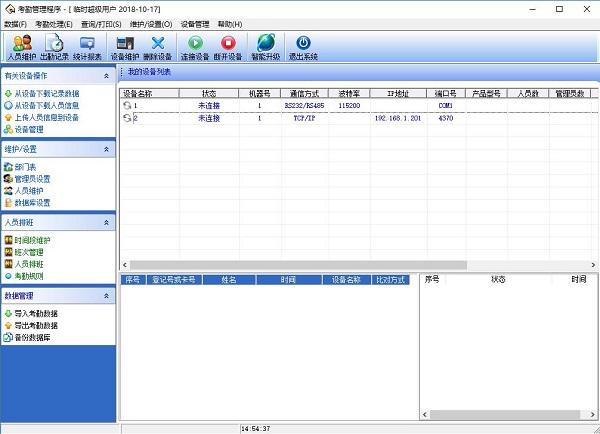Open 统计报表 from the toolbar
Viewport: 600px width, 434px height.
tap(88, 47)
